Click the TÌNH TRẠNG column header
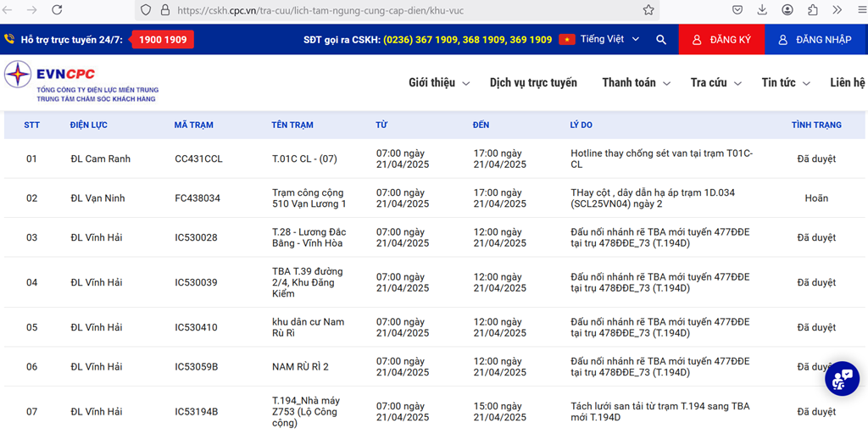Viewport: 868px width, 434px height. [x=815, y=125]
